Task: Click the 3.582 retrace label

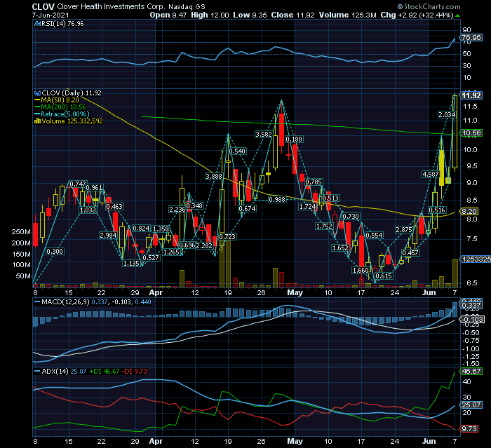Action: pyautogui.click(x=264, y=135)
